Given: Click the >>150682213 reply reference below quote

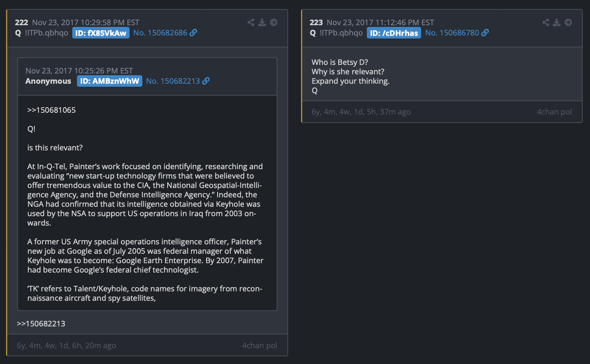Looking at the screenshot, I should pos(41,323).
